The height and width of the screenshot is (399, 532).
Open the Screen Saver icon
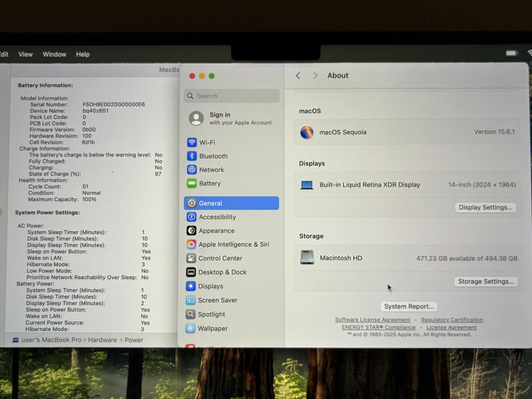(191, 300)
